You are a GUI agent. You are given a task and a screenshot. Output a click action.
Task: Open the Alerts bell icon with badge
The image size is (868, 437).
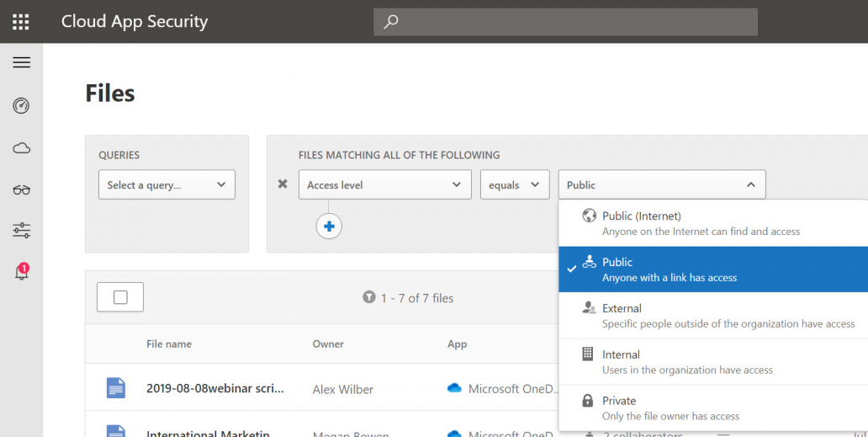click(x=21, y=271)
